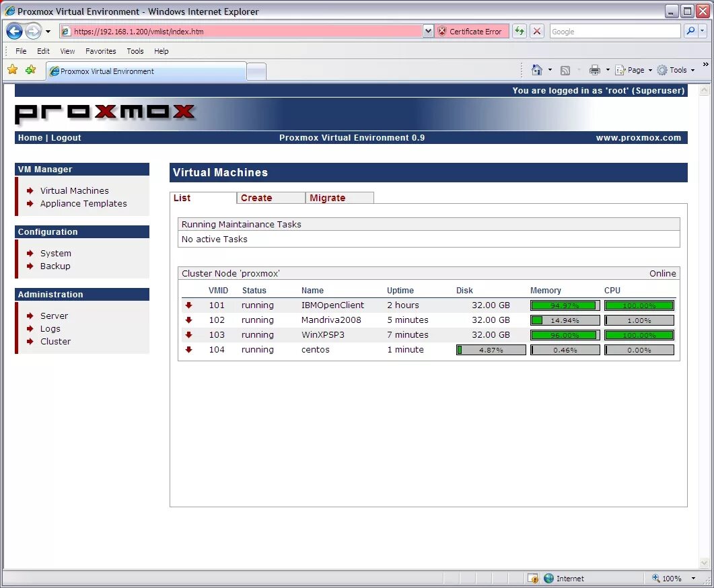Screen dimensions: 714x588
Task: Select the IBMOpenClient VM name
Action: pos(332,305)
